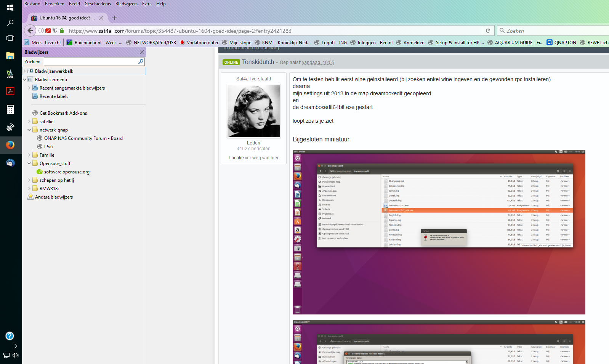This screenshot has width=609, height=364.
Task: Collapse the netwerk_qnap bookmark folder
Action: point(29,130)
